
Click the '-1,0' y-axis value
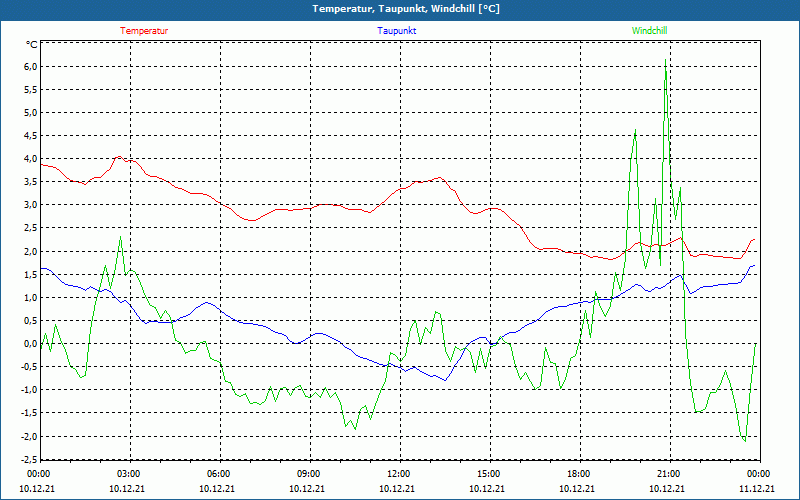point(28,390)
